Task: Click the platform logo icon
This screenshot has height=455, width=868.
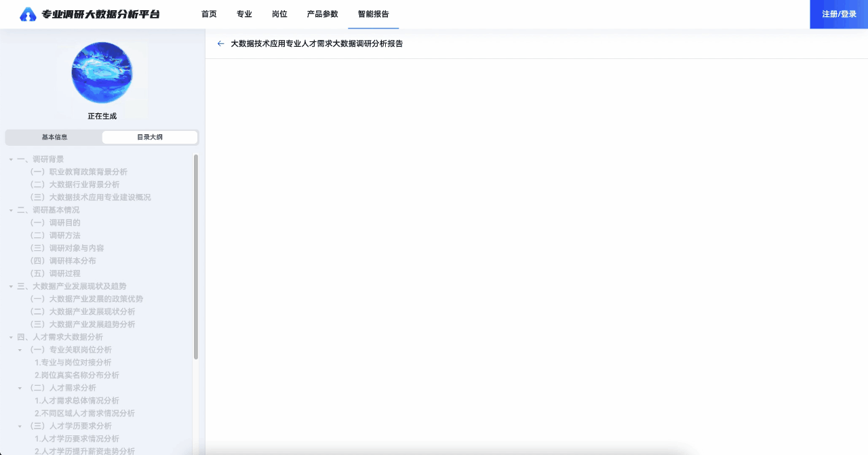Action: pos(28,14)
